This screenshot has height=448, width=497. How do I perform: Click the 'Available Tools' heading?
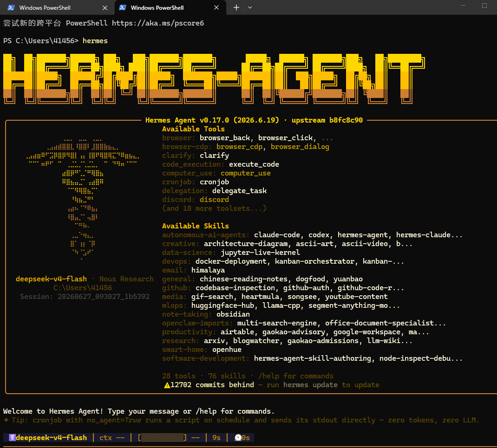(193, 129)
